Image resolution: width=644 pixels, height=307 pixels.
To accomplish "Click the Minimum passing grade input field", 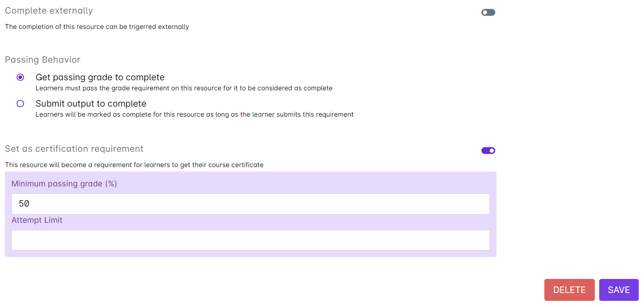I will coord(250,204).
